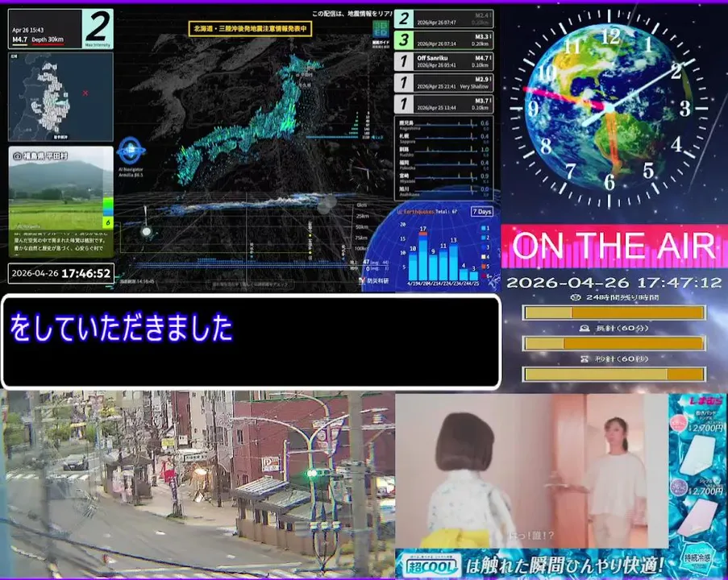
Task: Open the Off Sanriku M4.7 earthquake entry
Action: point(443,61)
